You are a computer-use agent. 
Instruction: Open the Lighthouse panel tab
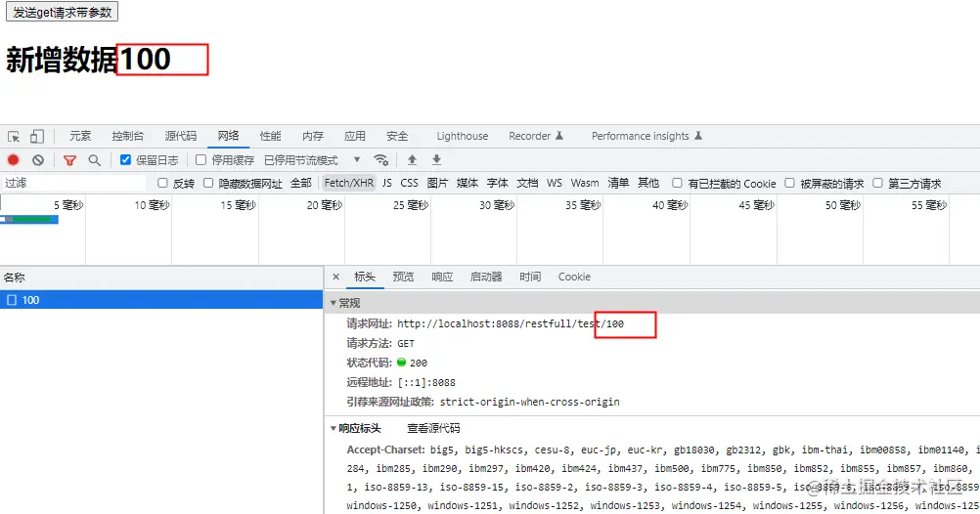point(463,136)
